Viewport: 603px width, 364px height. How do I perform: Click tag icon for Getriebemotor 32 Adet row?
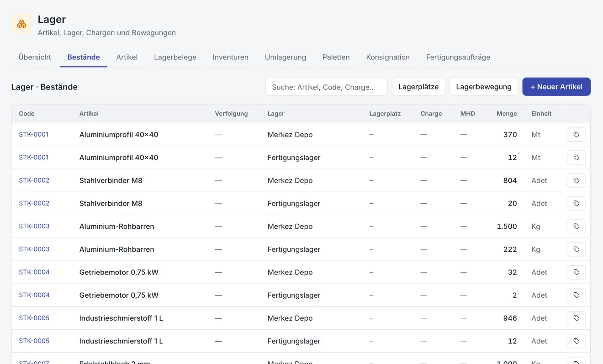tap(576, 272)
